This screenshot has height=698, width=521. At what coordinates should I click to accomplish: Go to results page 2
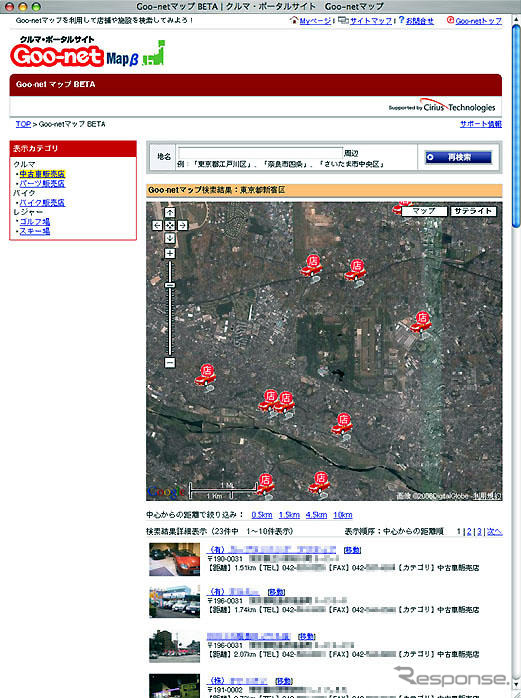pos(469,532)
